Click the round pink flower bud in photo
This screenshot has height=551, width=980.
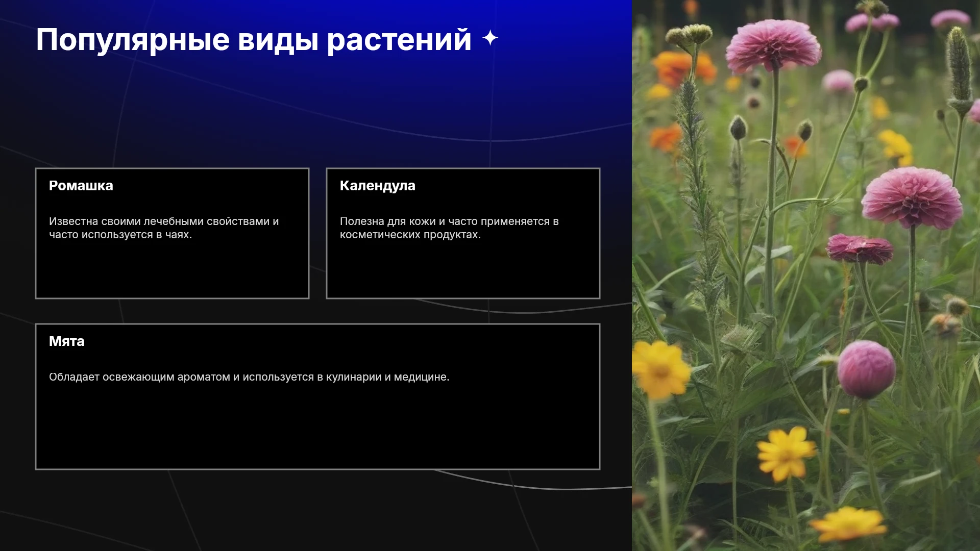click(x=866, y=369)
